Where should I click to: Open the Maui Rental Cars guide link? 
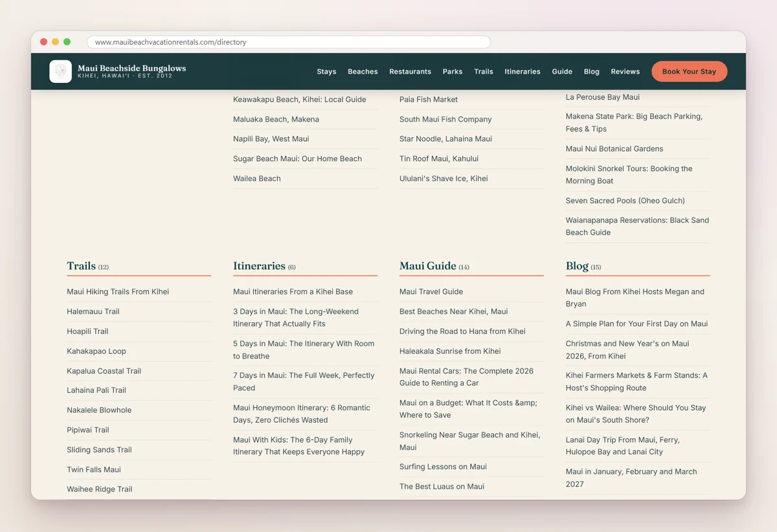(467, 377)
